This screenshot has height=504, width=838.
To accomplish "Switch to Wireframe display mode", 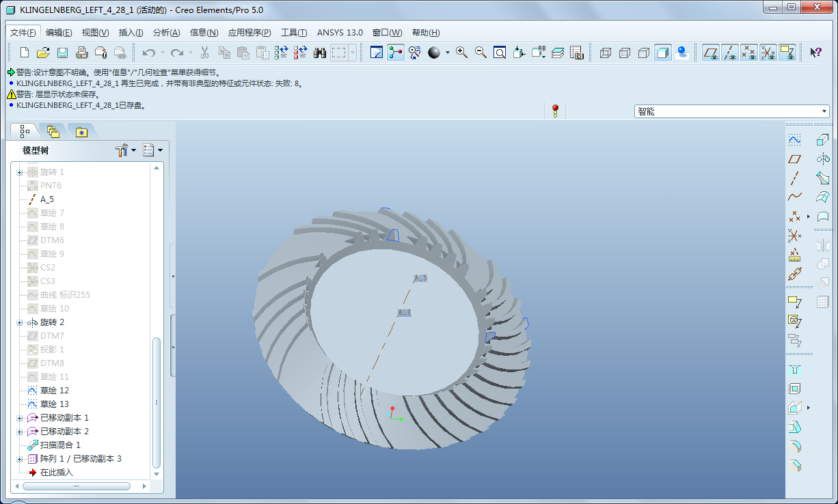I will tap(605, 53).
